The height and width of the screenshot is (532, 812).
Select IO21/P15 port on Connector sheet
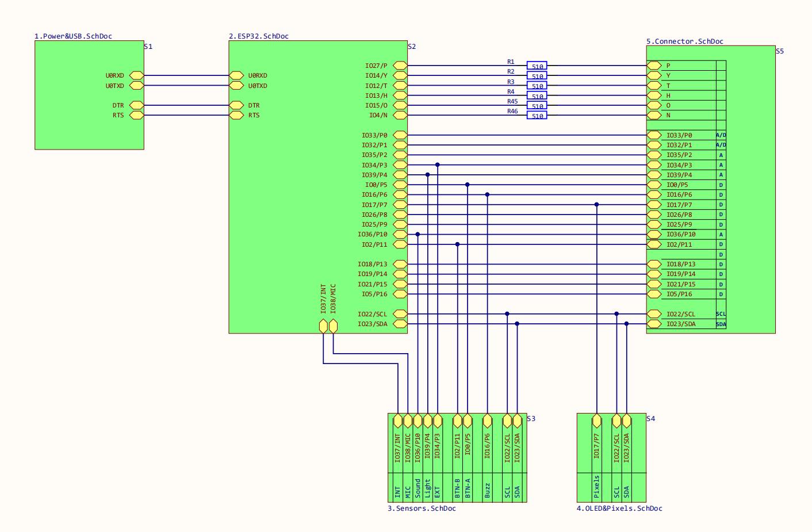[654, 284]
